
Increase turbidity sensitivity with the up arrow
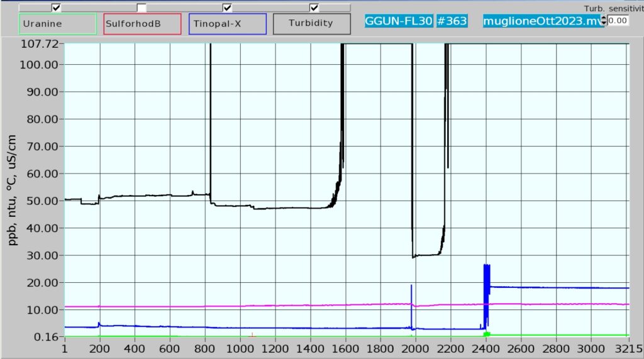604,18
